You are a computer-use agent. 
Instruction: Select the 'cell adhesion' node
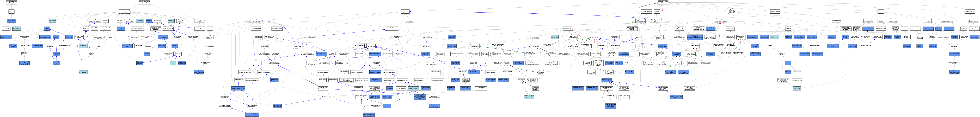point(555,37)
